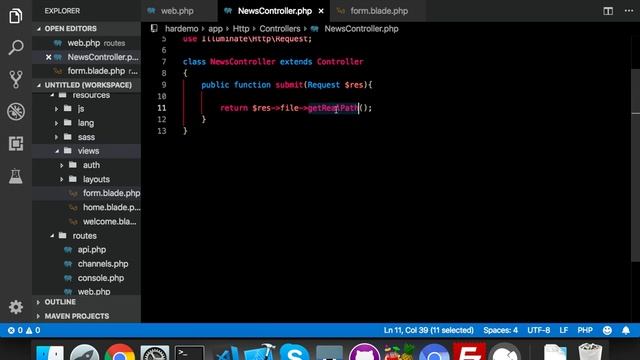Expand the lang folder
This screenshot has width=640, height=360.
[86, 123]
